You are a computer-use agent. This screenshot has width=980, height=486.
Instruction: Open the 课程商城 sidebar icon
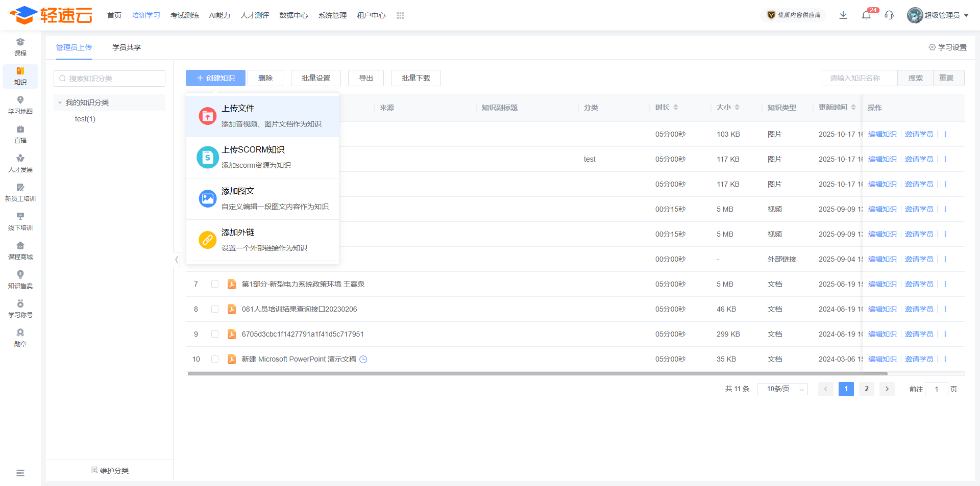(x=20, y=250)
